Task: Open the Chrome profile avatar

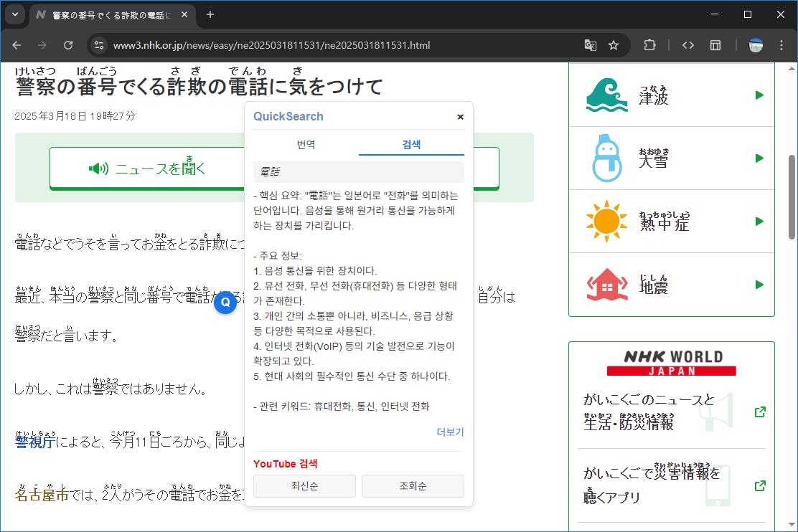Action: (x=756, y=45)
